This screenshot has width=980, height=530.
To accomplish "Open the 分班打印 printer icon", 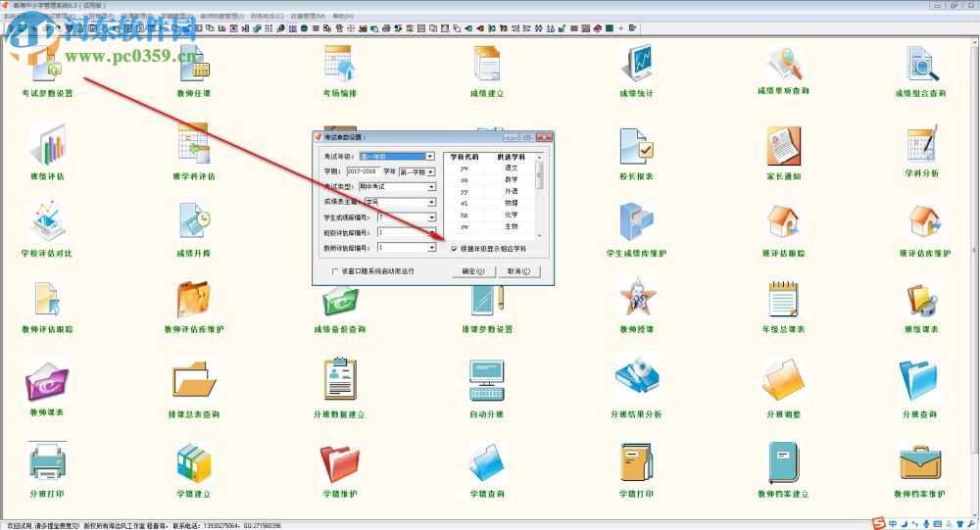I will point(47,462).
